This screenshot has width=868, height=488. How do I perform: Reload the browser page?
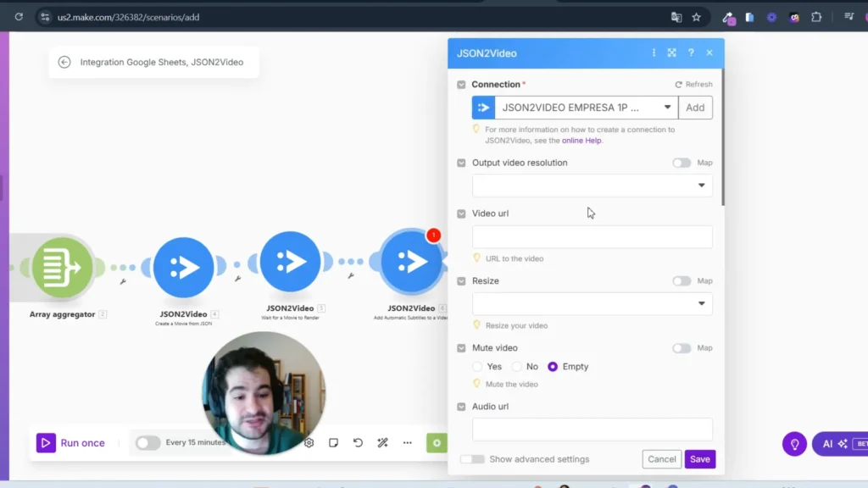coord(19,17)
